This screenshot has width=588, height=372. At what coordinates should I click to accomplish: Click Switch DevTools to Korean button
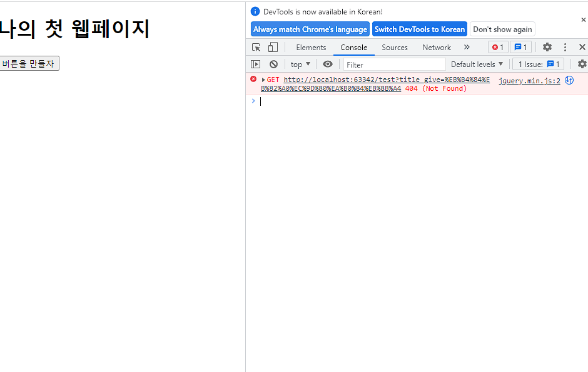click(x=420, y=29)
